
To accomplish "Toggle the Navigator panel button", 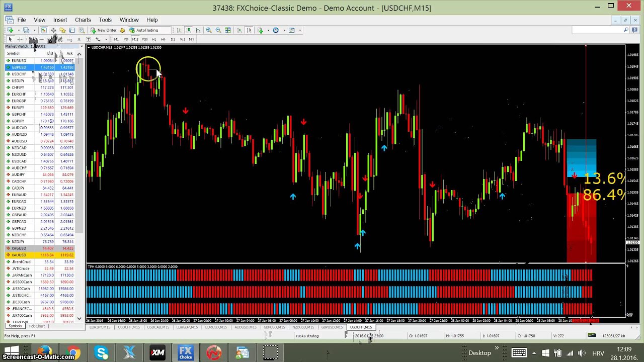I will pos(62,30).
